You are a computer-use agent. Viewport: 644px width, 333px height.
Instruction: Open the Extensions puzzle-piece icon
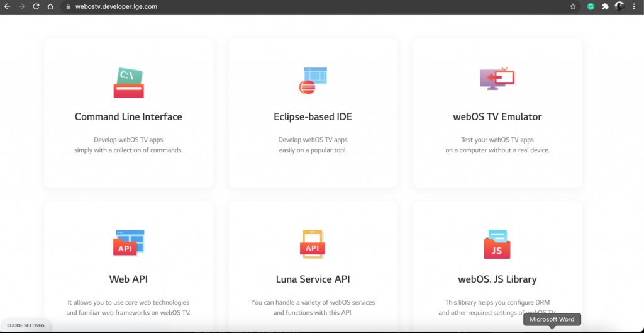point(605,6)
